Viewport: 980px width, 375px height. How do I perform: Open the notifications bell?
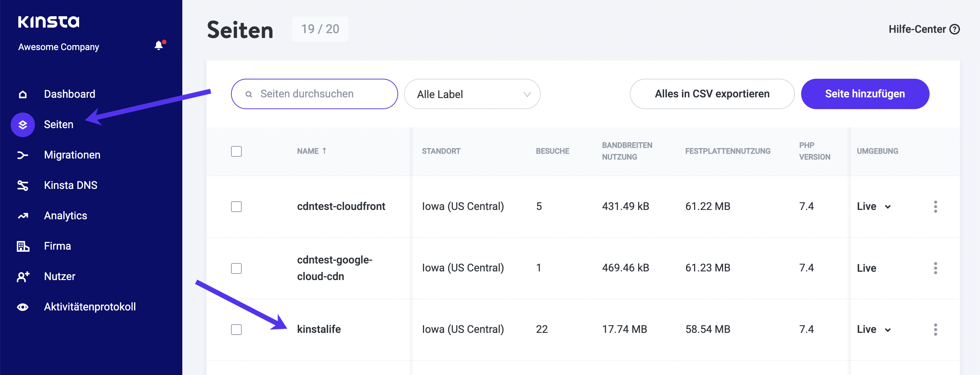(159, 45)
